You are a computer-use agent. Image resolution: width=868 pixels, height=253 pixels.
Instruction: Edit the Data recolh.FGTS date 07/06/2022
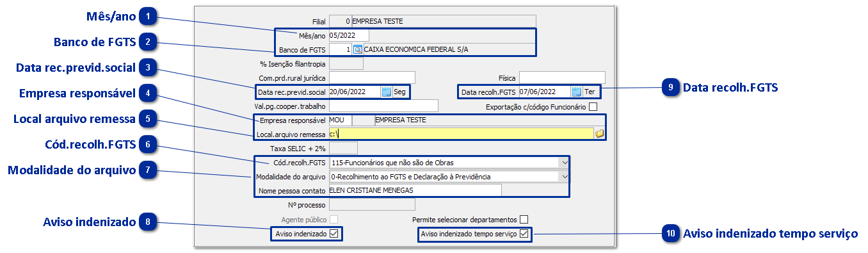(545, 92)
